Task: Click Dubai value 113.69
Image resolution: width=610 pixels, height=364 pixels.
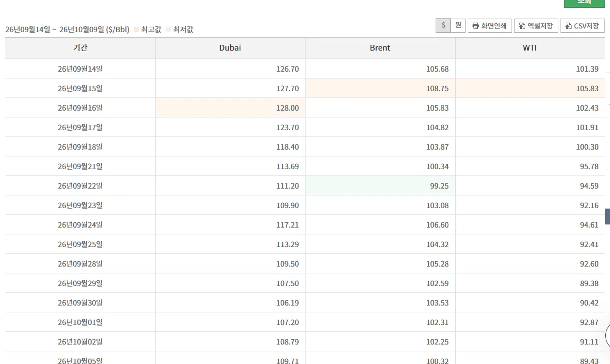Action: coord(288,166)
